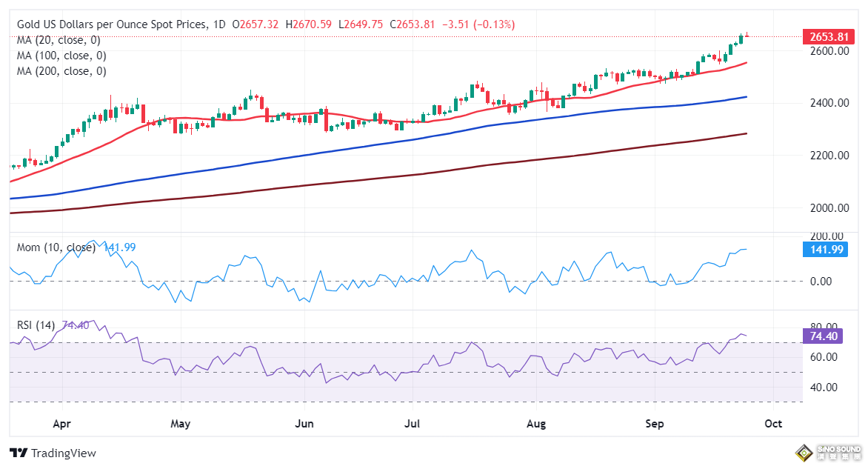868x469 pixels.
Task: Select the MA (100, close, 0) legend
Action: pyautogui.click(x=61, y=56)
